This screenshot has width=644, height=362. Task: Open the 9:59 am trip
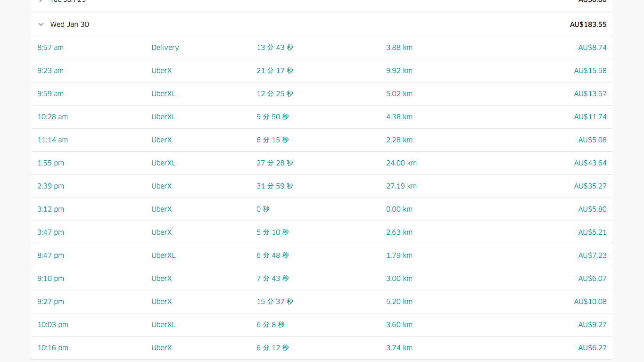click(x=50, y=94)
